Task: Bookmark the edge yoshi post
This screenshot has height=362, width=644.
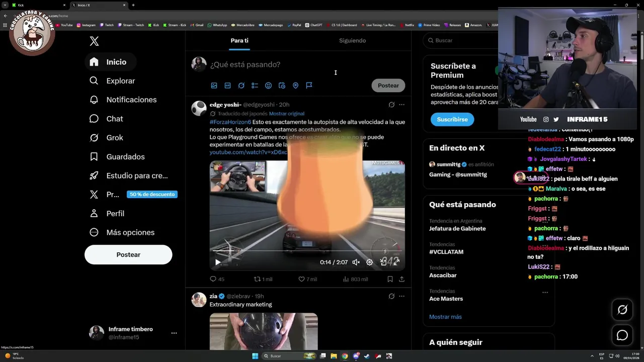Action: click(390, 279)
